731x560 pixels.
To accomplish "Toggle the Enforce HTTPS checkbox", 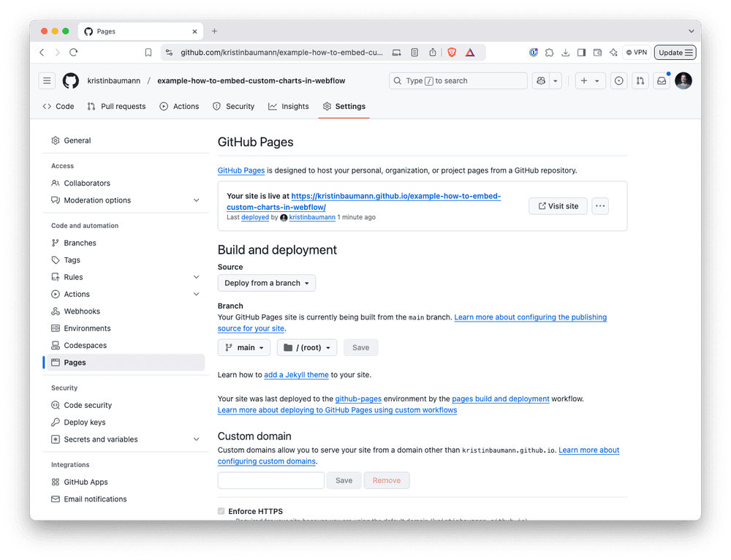I will (221, 511).
